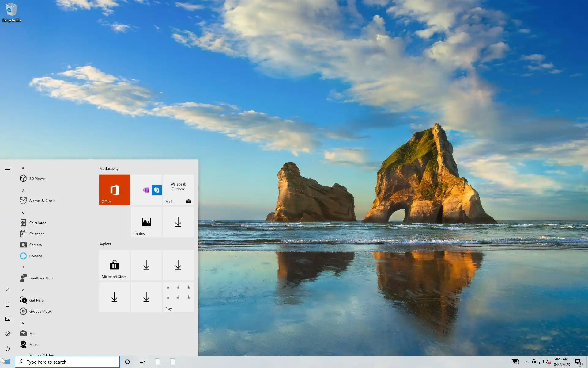Screen dimensions: 588x368
Task: Show hidden system tray icons
Action: [526, 362]
